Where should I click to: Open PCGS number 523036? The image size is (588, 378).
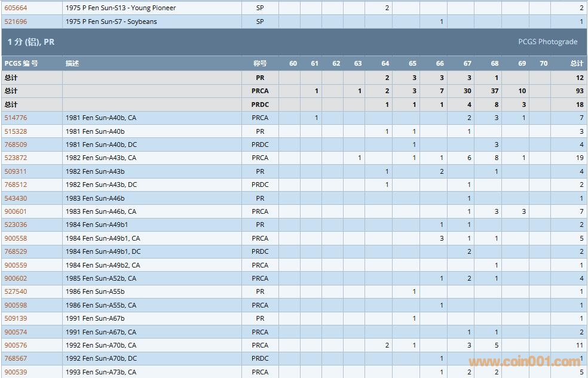16,225
